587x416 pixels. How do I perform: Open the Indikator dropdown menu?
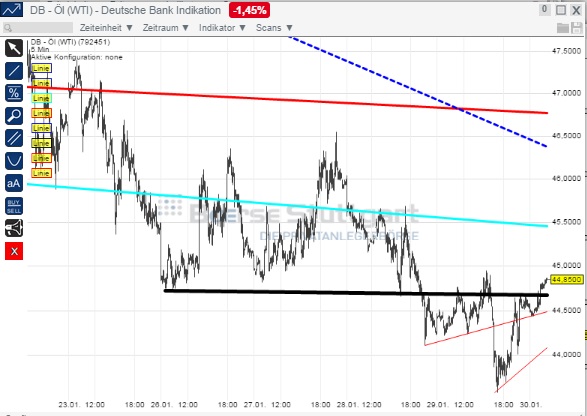point(222,28)
